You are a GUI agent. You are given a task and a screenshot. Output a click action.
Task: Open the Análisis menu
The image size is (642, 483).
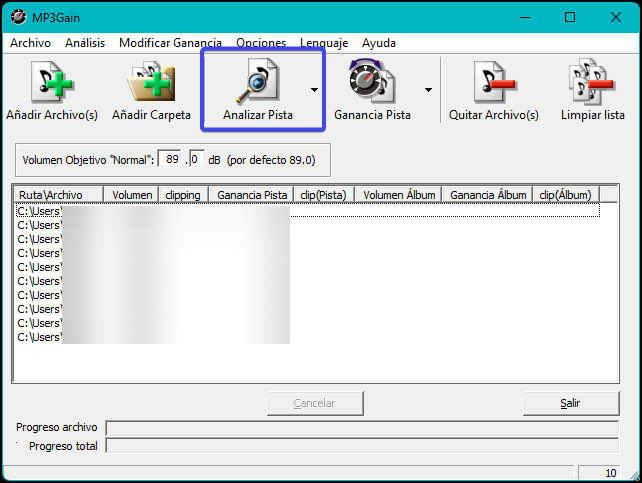click(85, 43)
